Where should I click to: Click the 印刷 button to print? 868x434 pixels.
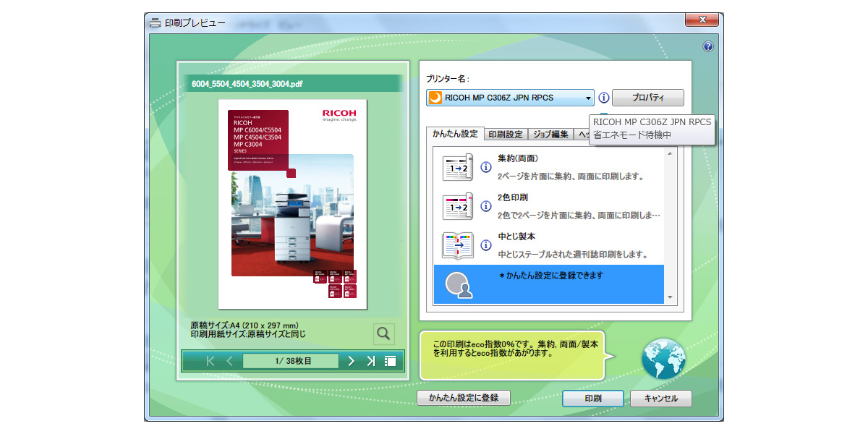(592, 398)
